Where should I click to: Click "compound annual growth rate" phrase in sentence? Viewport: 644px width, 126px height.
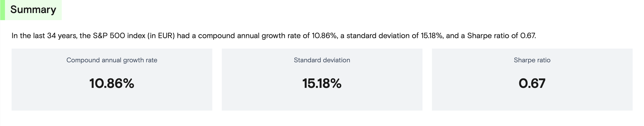coord(249,36)
